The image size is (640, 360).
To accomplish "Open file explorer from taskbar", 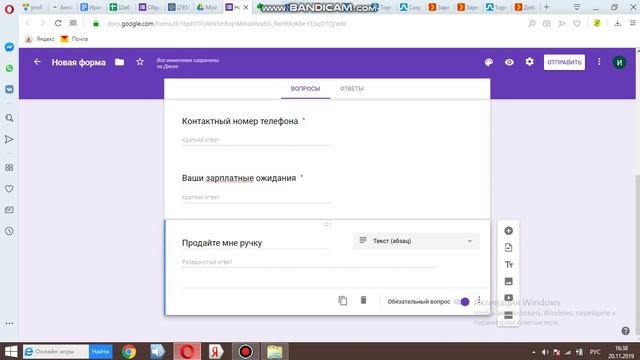I will tap(274, 351).
